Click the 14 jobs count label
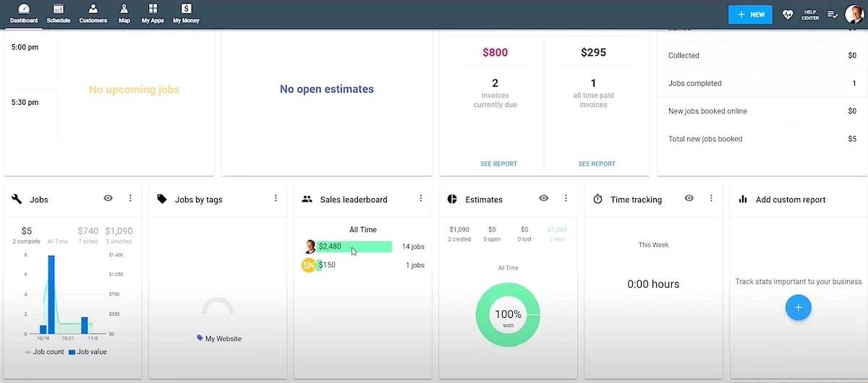This screenshot has height=383, width=868. click(413, 247)
